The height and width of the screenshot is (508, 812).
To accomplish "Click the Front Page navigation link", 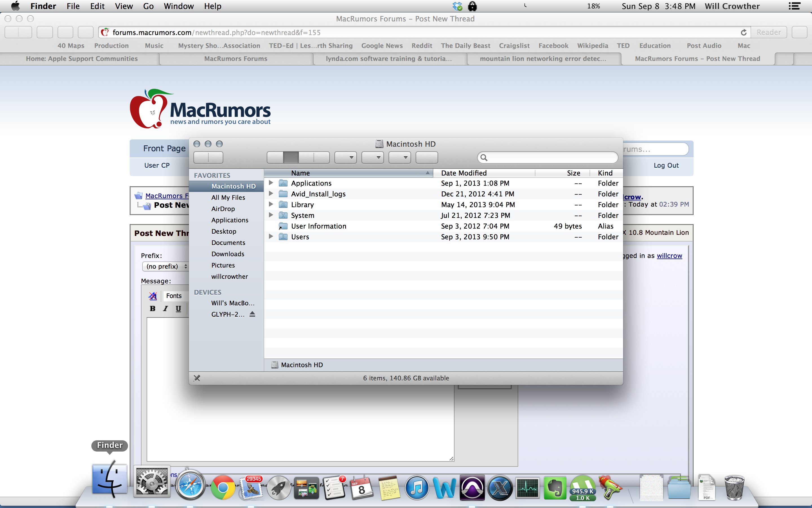I will (164, 148).
